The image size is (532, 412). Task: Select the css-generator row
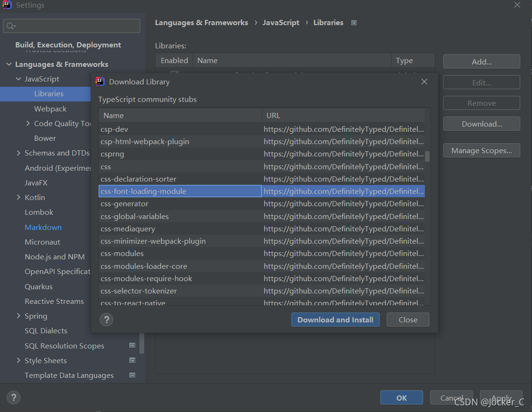click(262, 203)
